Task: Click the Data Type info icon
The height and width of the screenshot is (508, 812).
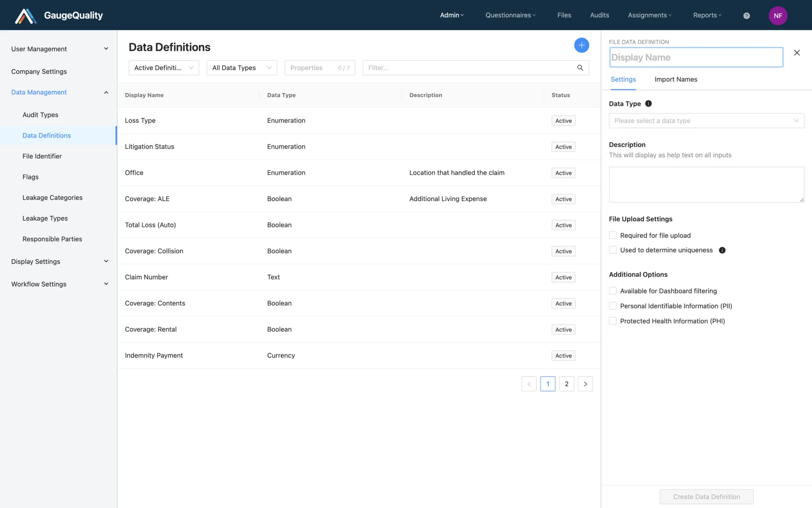Action: coord(648,104)
